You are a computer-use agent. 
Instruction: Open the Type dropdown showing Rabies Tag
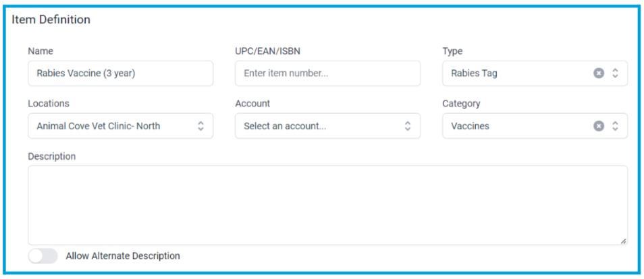coord(535,73)
